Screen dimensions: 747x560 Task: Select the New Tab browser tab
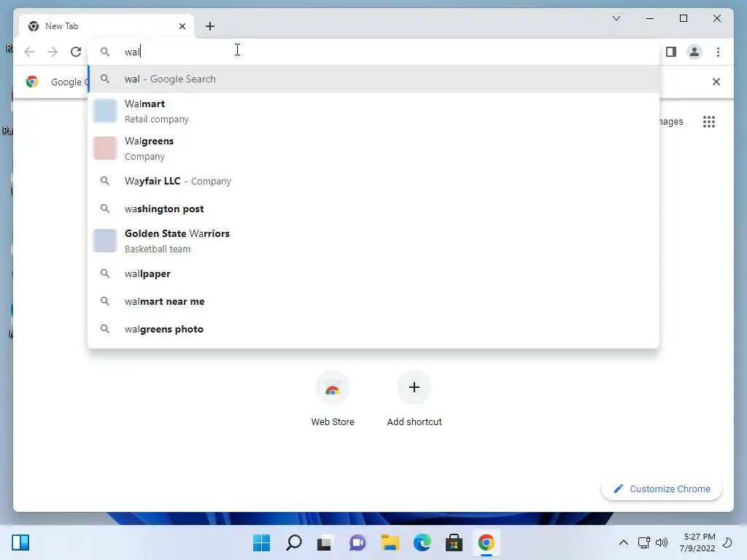pyautogui.click(x=107, y=26)
